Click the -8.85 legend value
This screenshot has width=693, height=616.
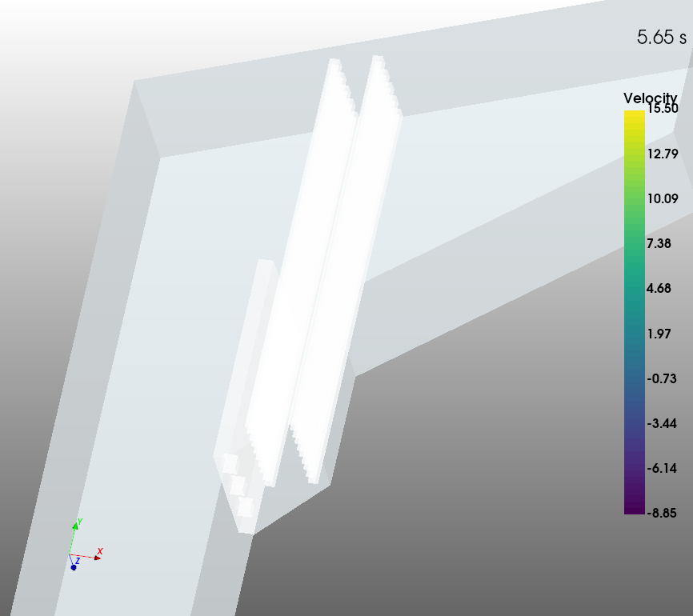click(662, 513)
